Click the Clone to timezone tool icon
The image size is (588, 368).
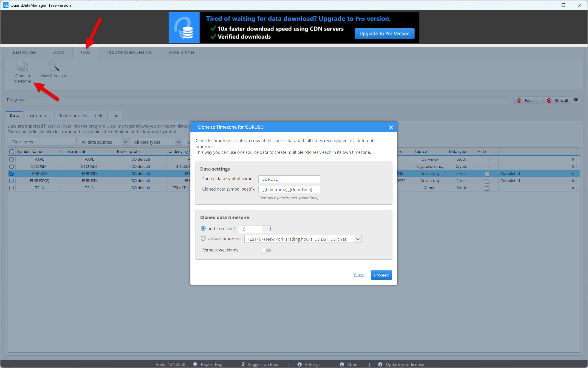point(22,66)
